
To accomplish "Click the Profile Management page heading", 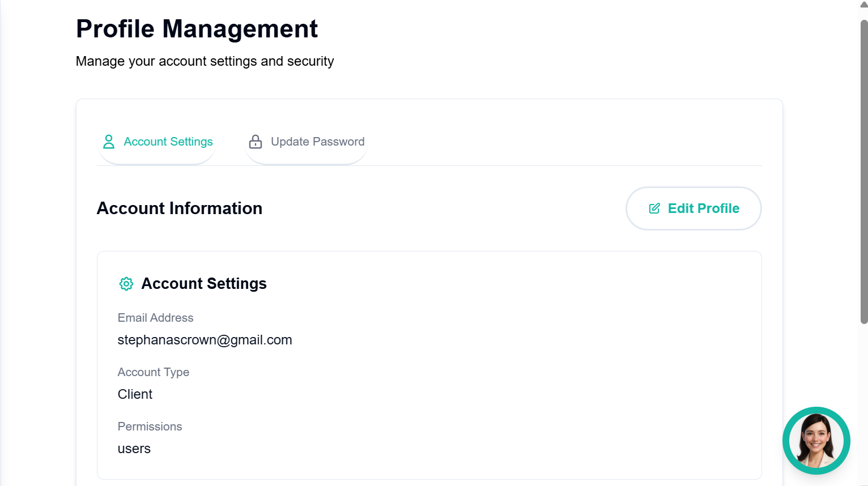I will 197,29.
